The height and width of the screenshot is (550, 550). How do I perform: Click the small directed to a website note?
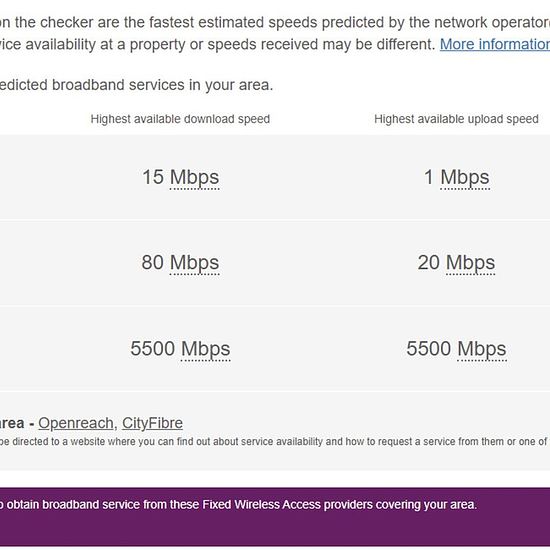pyautogui.click(x=275, y=441)
